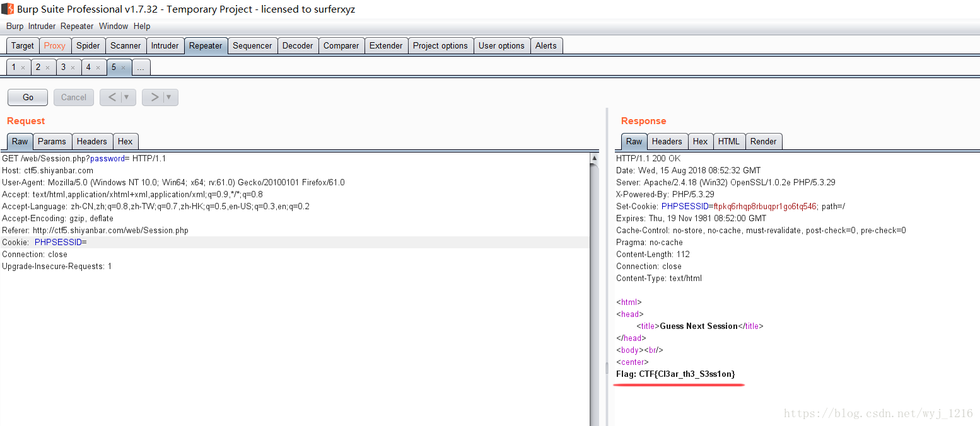Select the Response HTML tab
Viewport: 980px width, 426px height.
(x=728, y=141)
